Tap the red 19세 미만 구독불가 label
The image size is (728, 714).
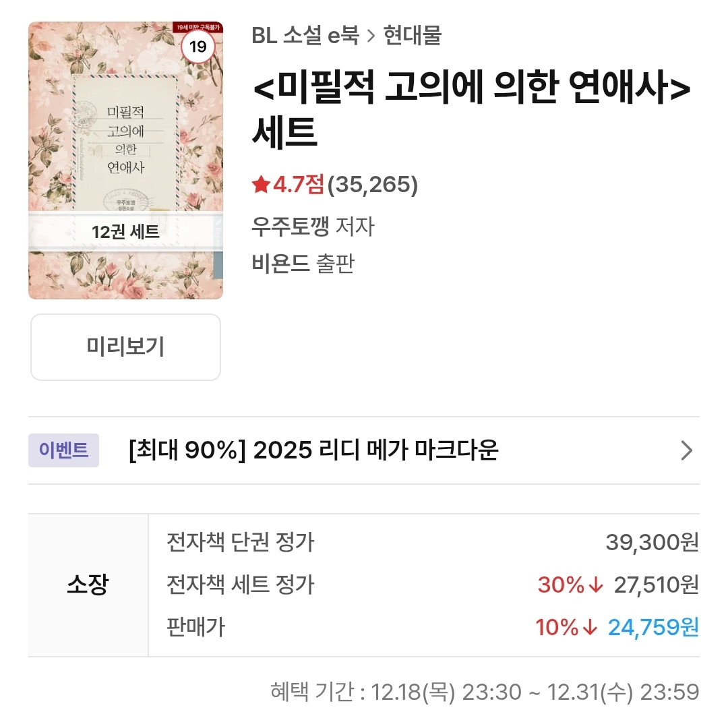(198, 26)
